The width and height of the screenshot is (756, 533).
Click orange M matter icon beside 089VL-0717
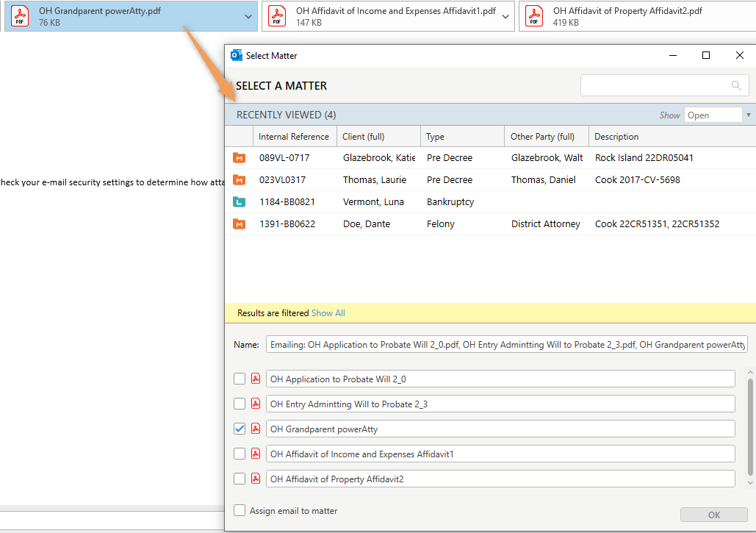point(239,157)
